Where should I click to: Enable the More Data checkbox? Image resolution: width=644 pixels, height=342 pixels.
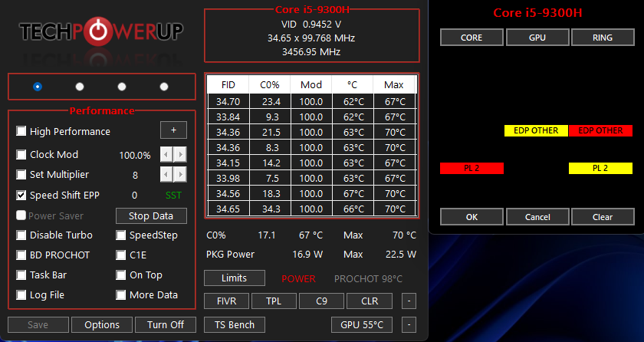tap(121, 294)
